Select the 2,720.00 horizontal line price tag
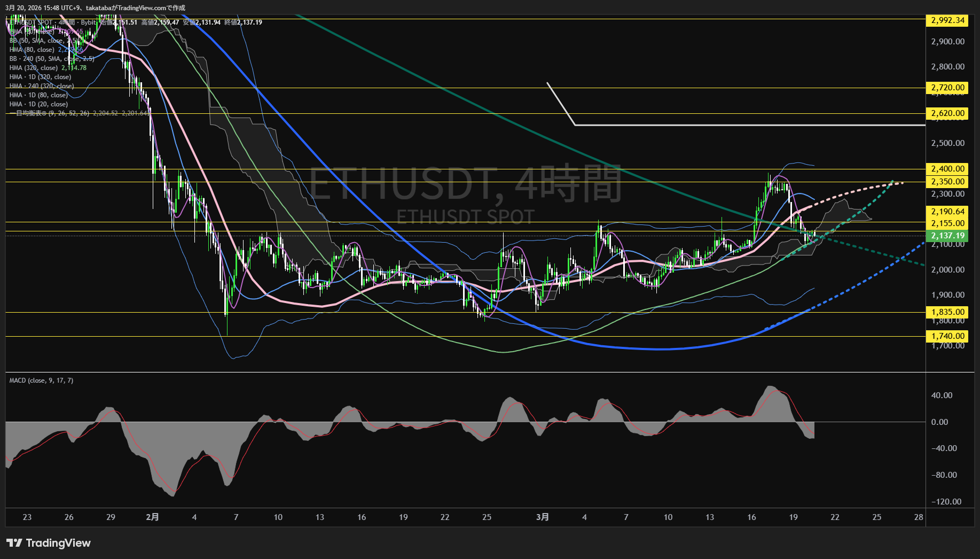 [x=947, y=88]
